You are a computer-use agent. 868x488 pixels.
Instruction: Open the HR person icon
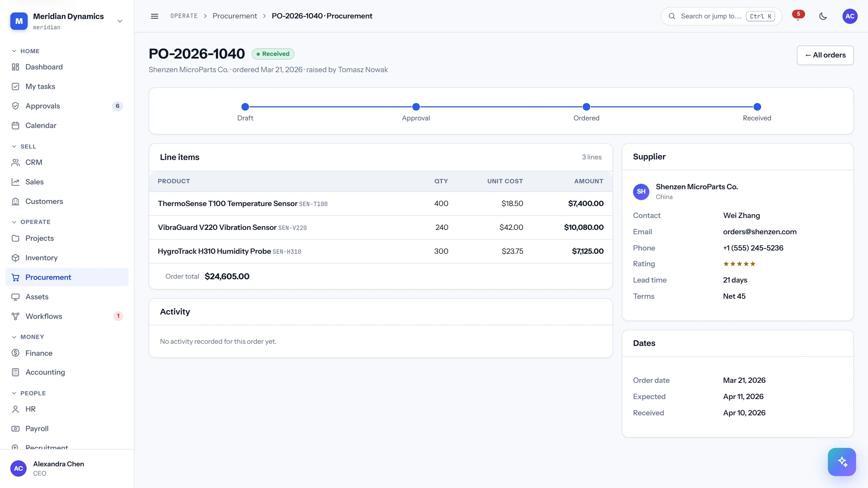tap(15, 409)
